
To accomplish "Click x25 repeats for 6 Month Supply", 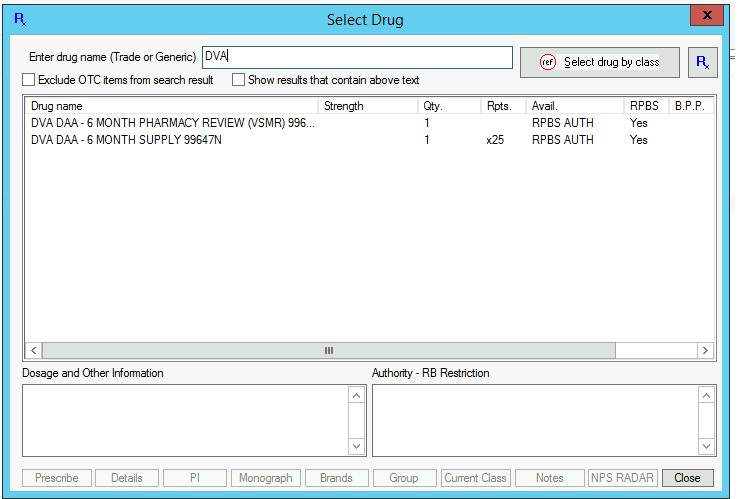I will (x=495, y=140).
